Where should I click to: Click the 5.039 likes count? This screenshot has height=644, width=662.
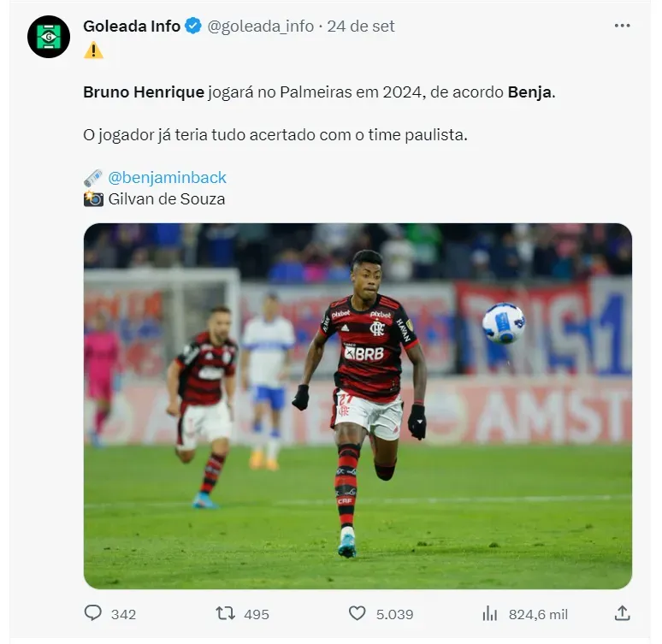(x=394, y=614)
